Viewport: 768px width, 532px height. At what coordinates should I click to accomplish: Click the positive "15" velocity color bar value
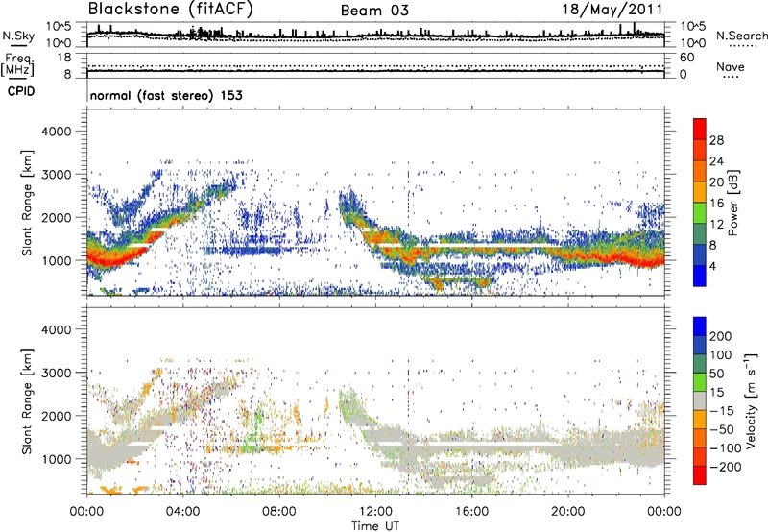tap(716, 393)
